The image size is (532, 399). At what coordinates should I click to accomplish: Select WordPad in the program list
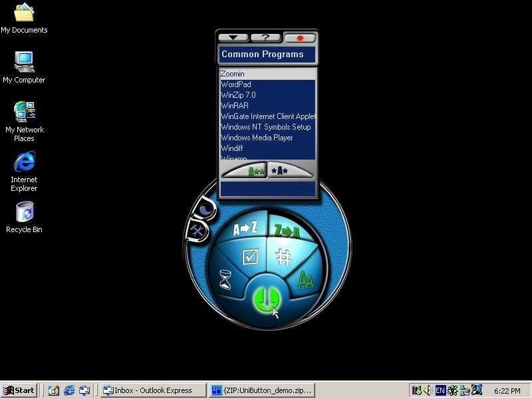tap(267, 84)
